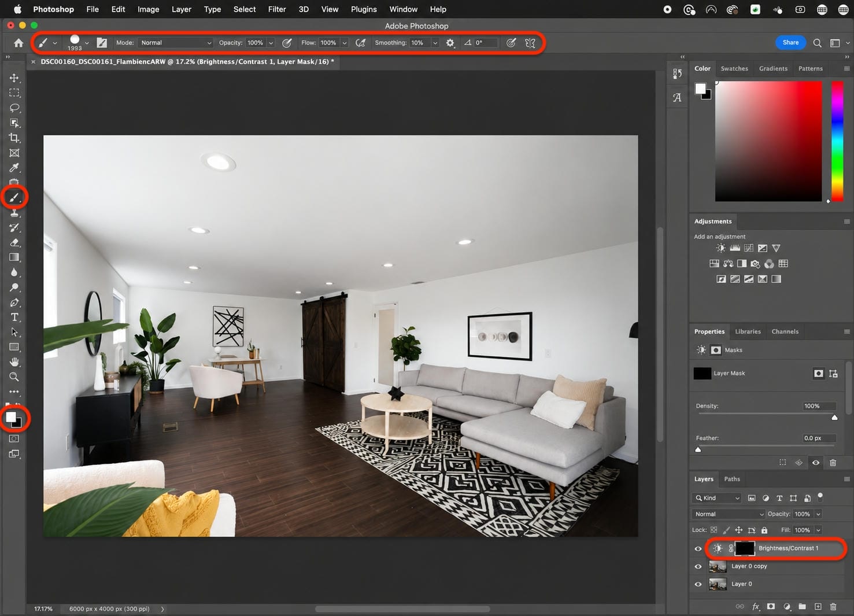Image resolution: width=854 pixels, height=616 pixels.
Task: Select the Eyedropper tool
Action: (14, 168)
